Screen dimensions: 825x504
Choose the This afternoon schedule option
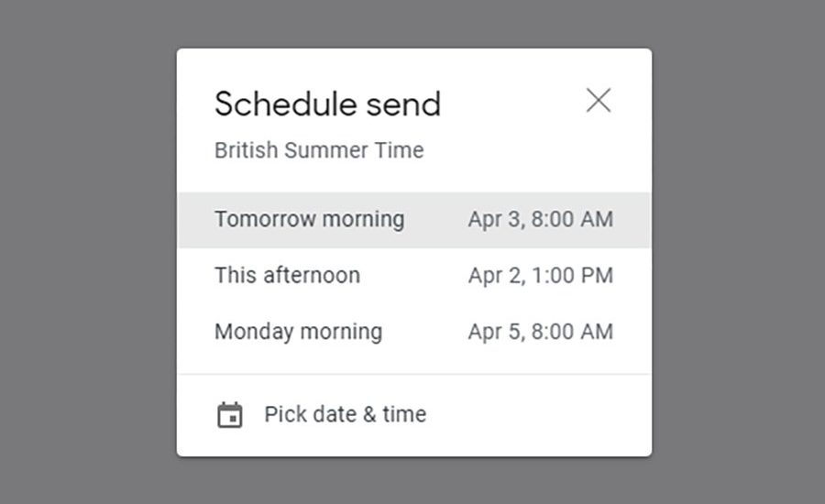coord(414,276)
